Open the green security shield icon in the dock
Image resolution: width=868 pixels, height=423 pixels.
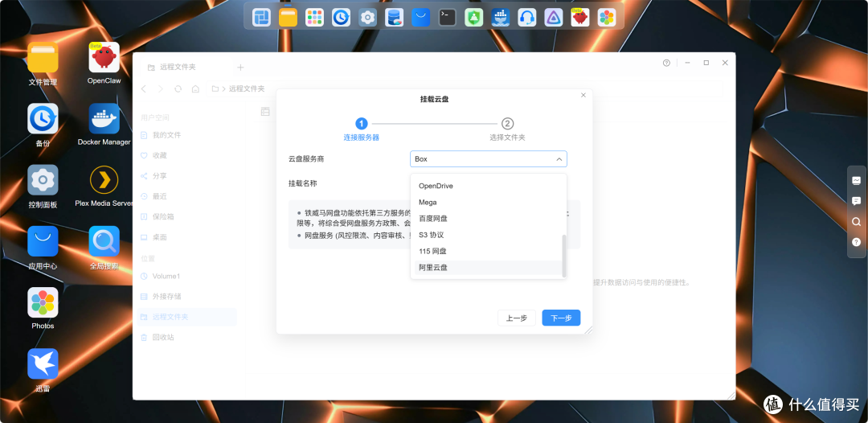[x=474, y=18]
